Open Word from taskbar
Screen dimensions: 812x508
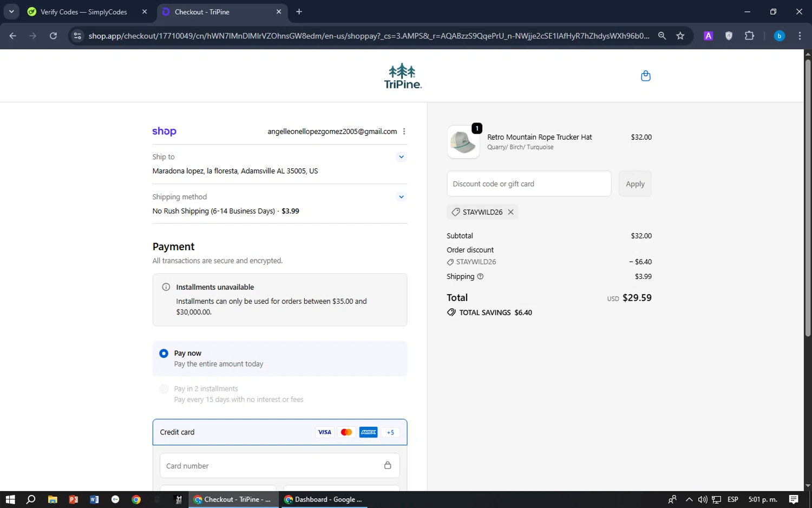point(94,499)
